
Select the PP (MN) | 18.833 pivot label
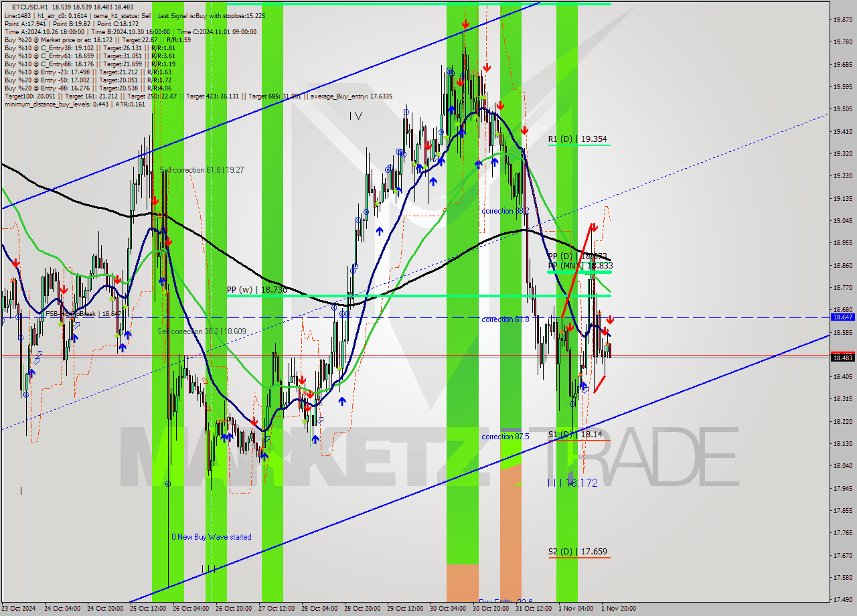(580, 266)
